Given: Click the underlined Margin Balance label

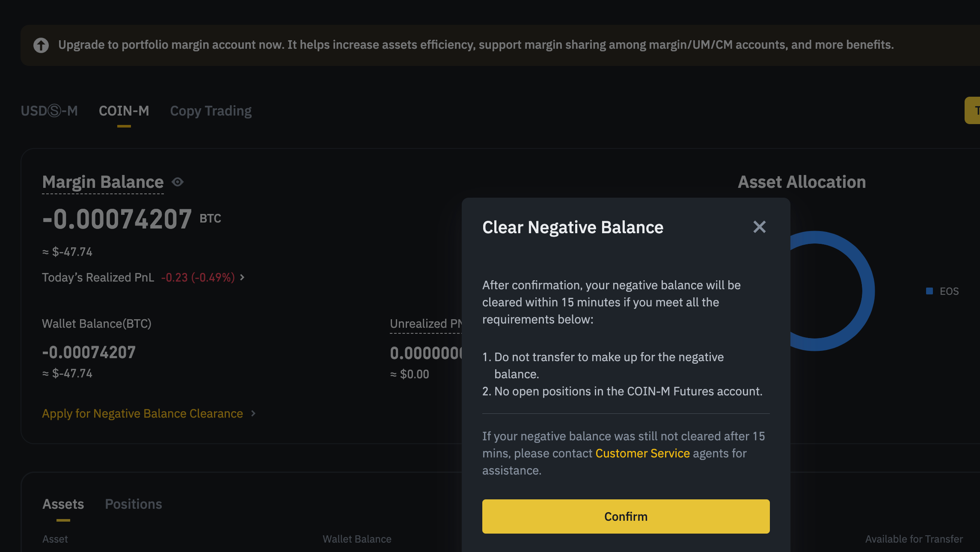Looking at the screenshot, I should tap(103, 182).
